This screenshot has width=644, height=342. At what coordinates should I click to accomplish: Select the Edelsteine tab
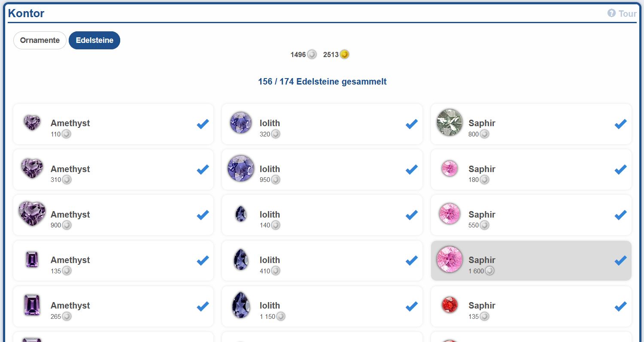[x=94, y=40]
